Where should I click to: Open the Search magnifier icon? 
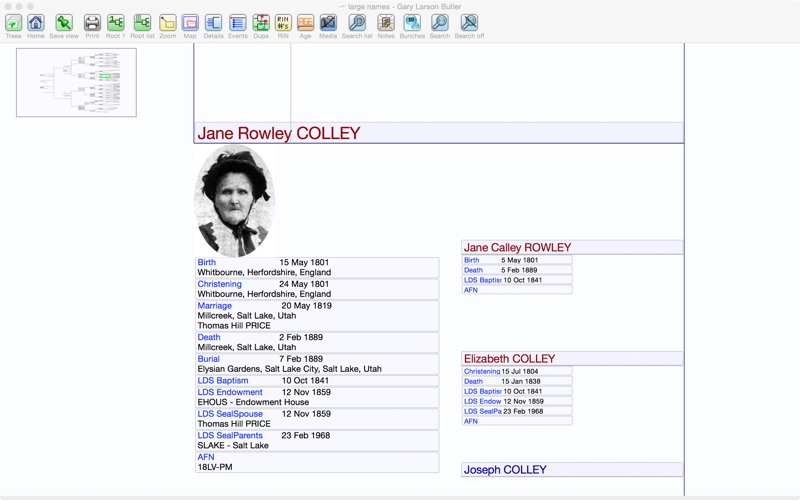[x=440, y=23]
